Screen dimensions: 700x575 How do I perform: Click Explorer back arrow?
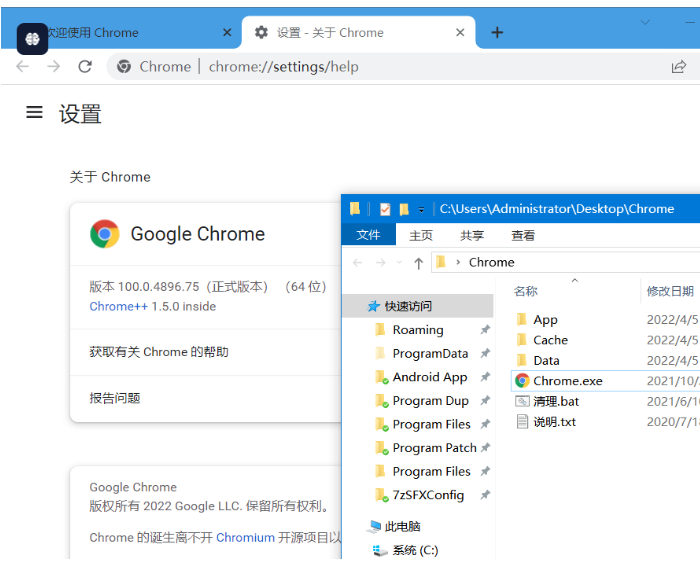tap(357, 262)
